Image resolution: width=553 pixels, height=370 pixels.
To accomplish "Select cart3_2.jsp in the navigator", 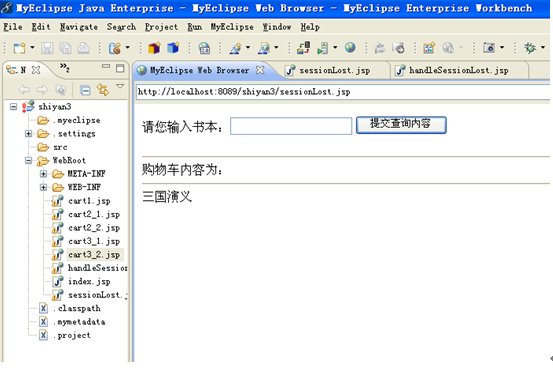I will pos(94,255).
